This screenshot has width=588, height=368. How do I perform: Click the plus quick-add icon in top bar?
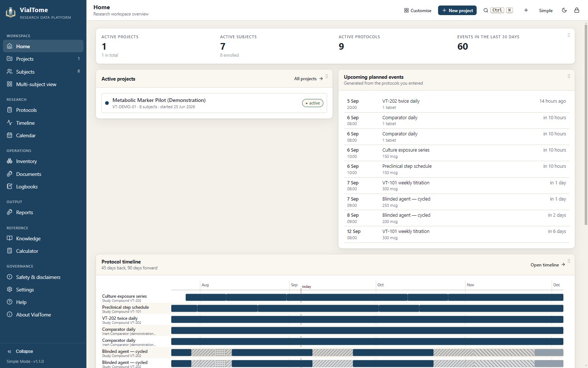click(526, 10)
